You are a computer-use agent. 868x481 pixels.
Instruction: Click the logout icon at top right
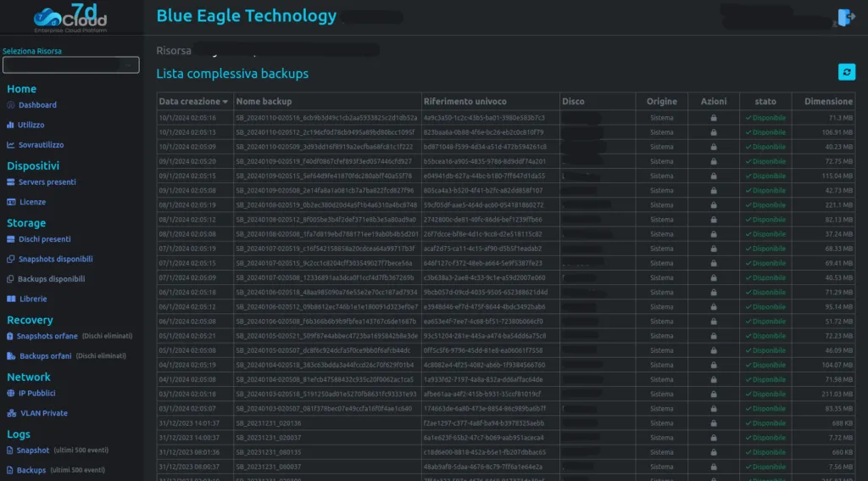[847, 18]
